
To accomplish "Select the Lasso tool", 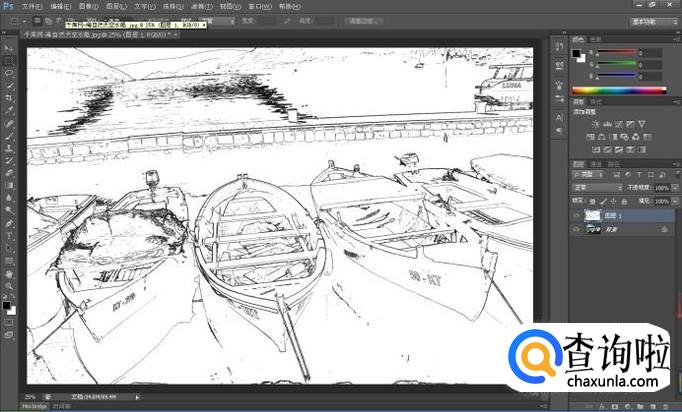I will (x=9, y=74).
